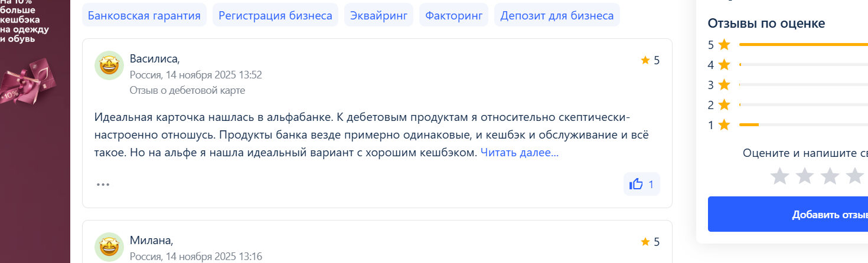Viewport: 868px width, 263px height.
Task: Open the Эквайринг category chip
Action: pos(378,15)
